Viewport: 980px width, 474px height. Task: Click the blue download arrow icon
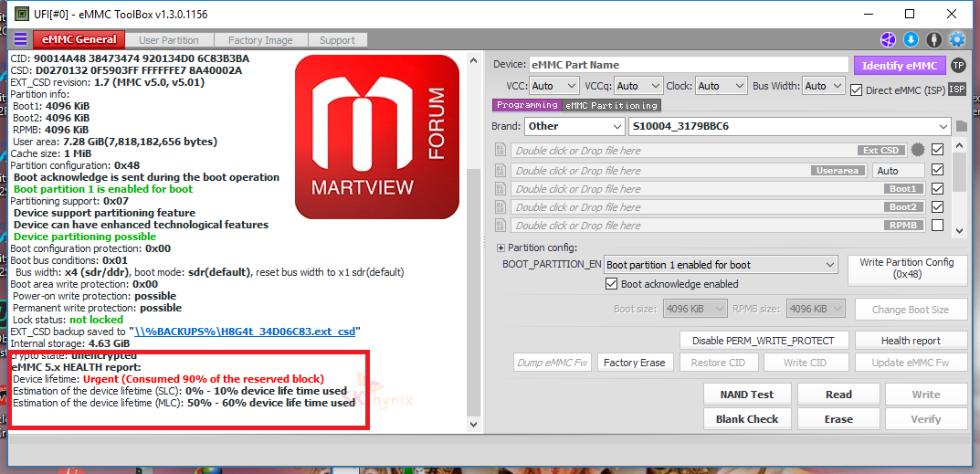click(911, 39)
